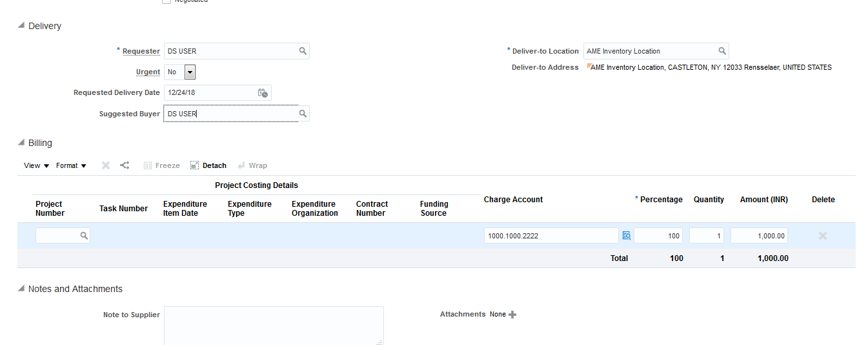Open the Charge Account selector icon
868x345 pixels.
click(626, 236)
